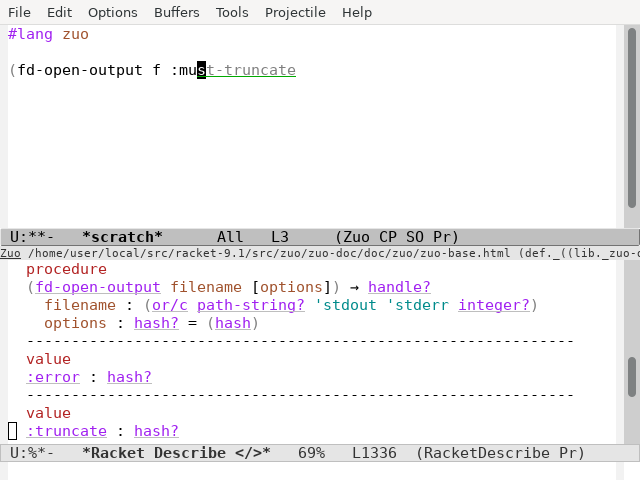This screenshot has width=640, height=480.
Task: Click the Describe buffer scrollbar thumb
Action: (632, 377)
